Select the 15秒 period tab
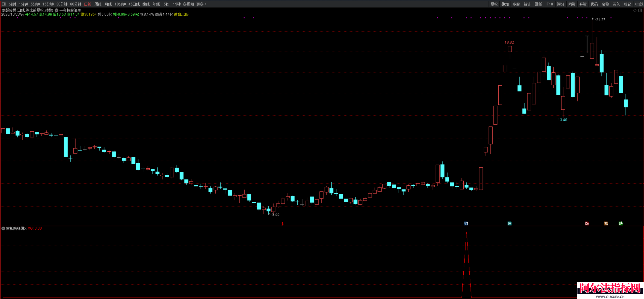644x299 pixels. point(177,4)
